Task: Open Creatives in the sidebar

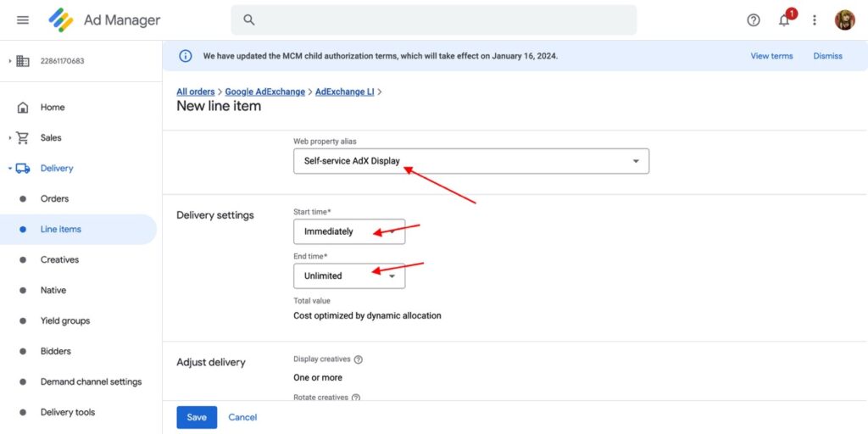Action: tap(59, 259)
